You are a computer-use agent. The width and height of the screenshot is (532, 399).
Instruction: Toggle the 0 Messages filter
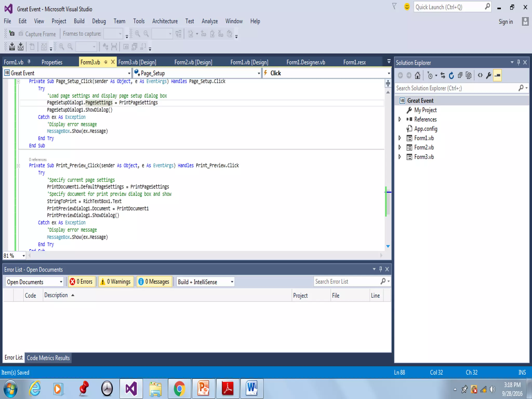pyautogui.click(x=154, y=282)
